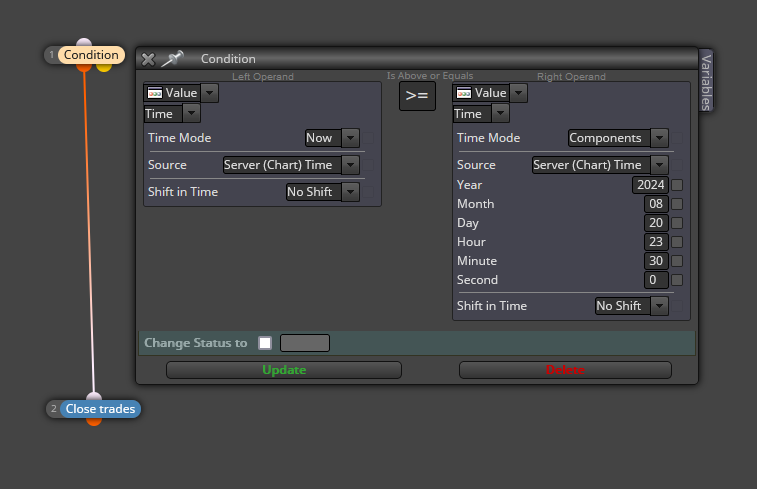Expand Right Operand Value dropdown arrow
The width and height of the screenshot is (757, 489).
coord(519,93)
